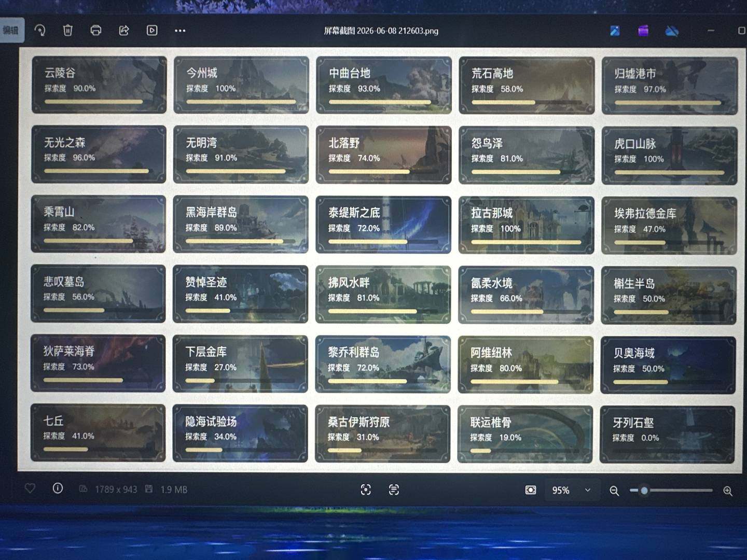Screen dimensions: 747x560
Task: Select the 无光之森 region card
Action: click(99, 154)
